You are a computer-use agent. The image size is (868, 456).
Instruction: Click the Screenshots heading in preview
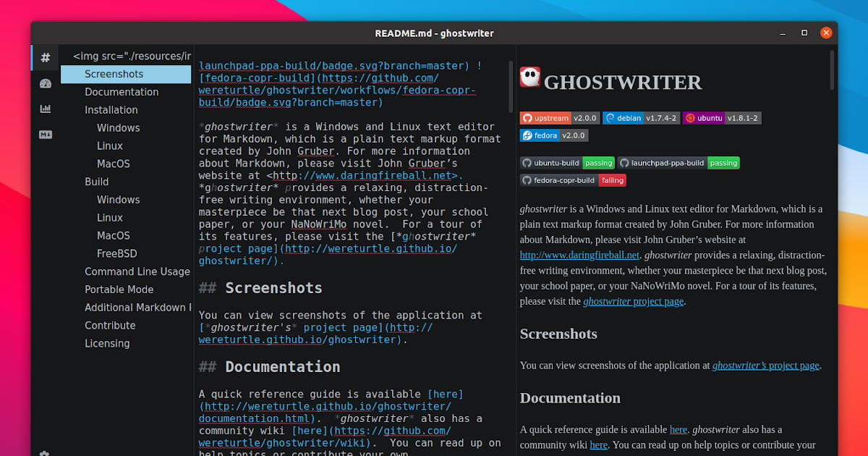pyautogui.click(x=558, y=334)
